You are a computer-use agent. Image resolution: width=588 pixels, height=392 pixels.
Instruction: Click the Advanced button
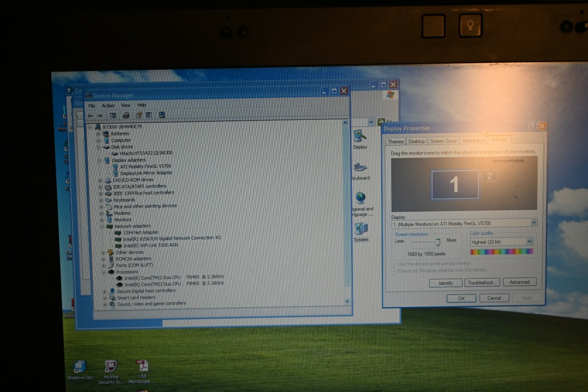click(x=520, y=282)
